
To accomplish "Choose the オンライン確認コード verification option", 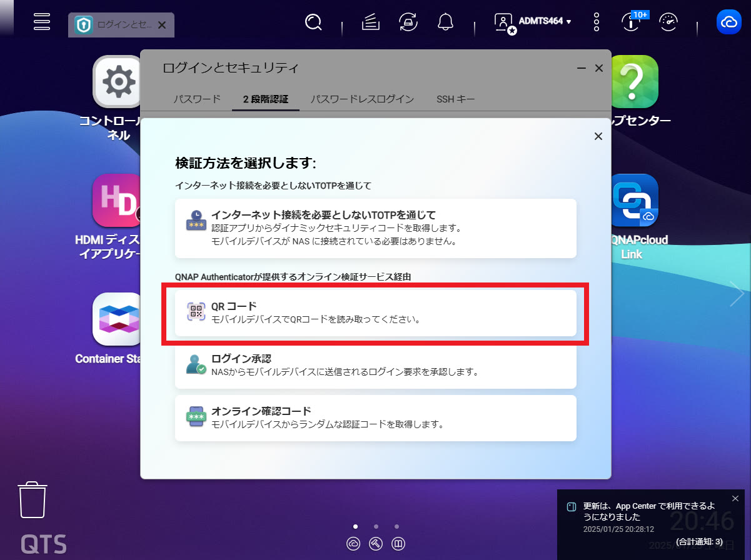I will pyautogui.click(x=376, y=418).
